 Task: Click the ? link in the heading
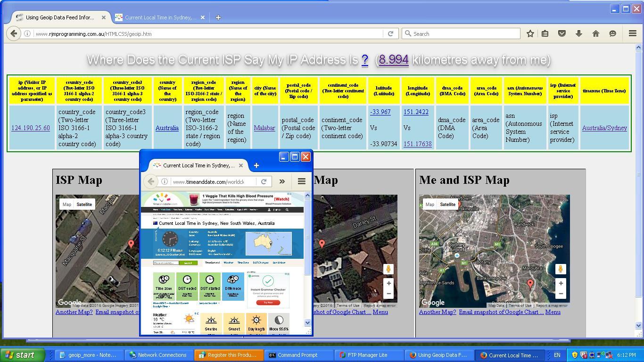click(364, 60)
